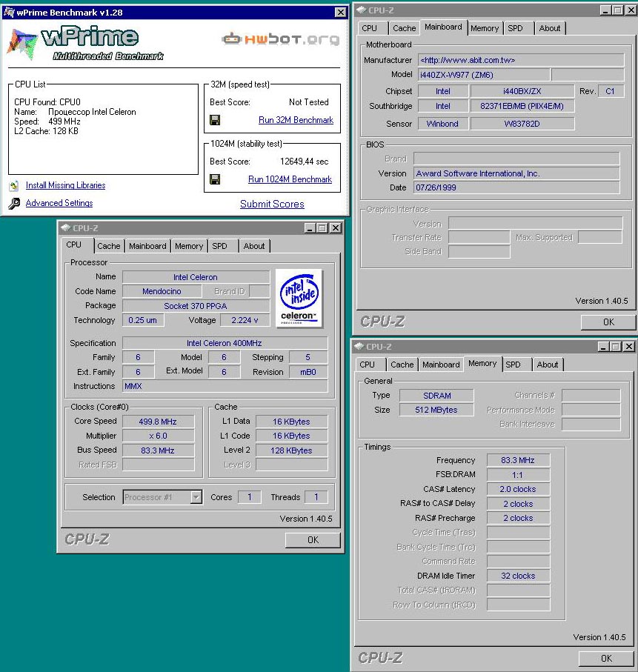This screenshot has height=672, width=638.
Task: Click OK in the CPU-Z Memory window
Action: (606, 658)
